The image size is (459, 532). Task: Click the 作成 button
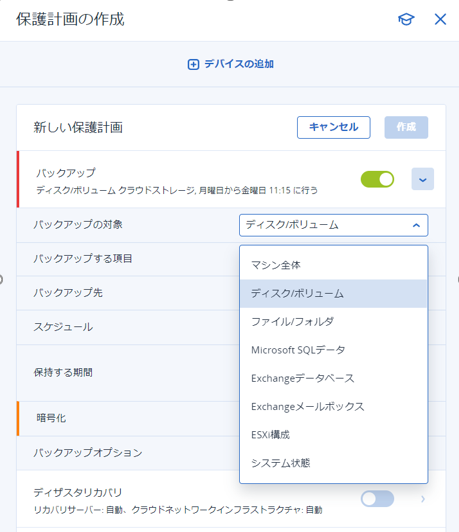pyautogui.click(x=406, y=127)
